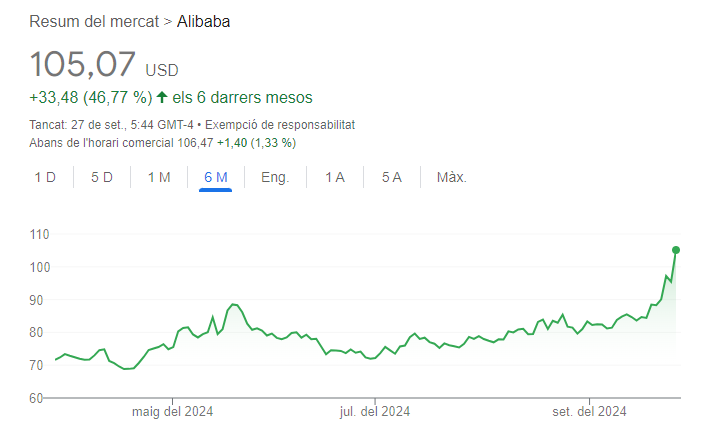Click the maig del 2024 axis label
Screen dimensions: 713x428
pos(172,412)
